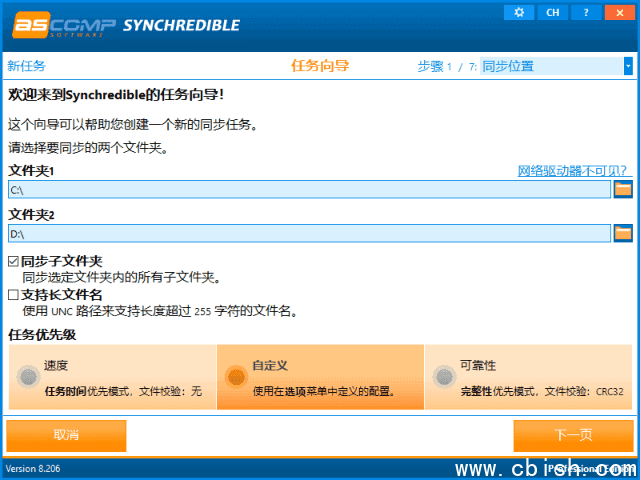
Task: Click the 文件夹2 path field
Action: pyautogui.click(x=308, y=233)
